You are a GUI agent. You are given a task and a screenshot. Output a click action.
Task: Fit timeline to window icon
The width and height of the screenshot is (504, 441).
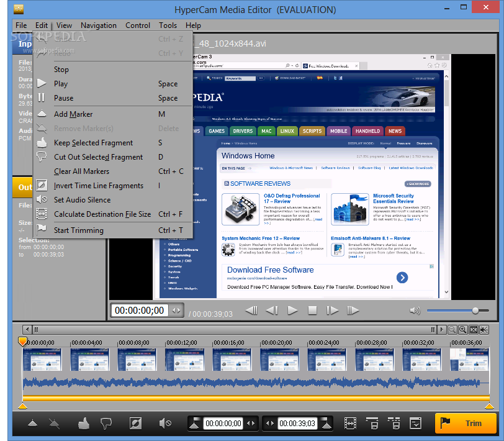tap(474, 330)
